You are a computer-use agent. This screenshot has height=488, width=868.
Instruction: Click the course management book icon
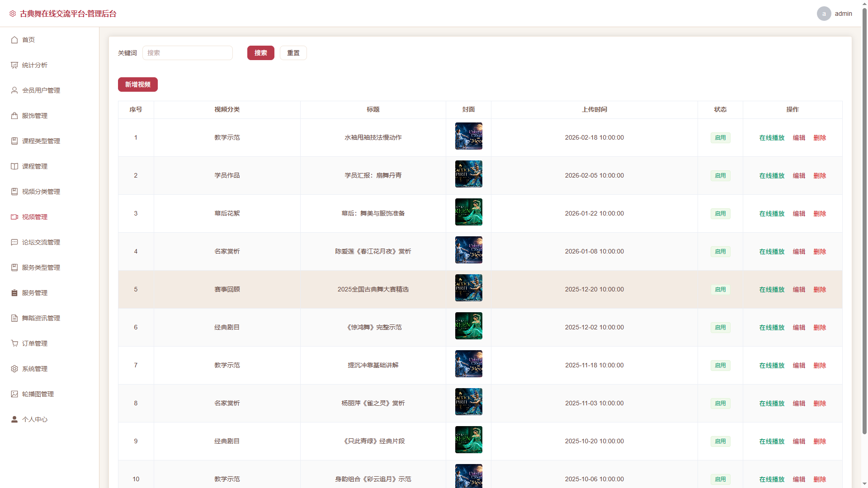(14, 166)
